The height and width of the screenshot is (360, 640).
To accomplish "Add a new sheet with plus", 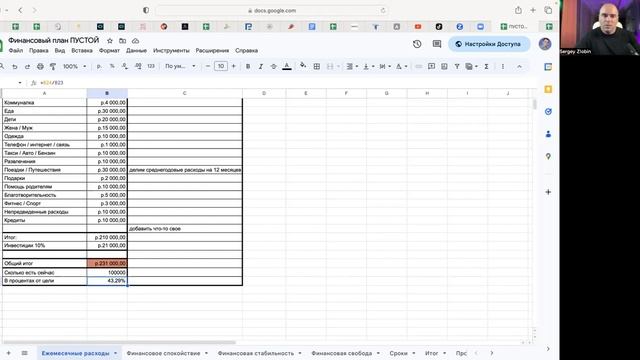I will (x=8, y=353).
